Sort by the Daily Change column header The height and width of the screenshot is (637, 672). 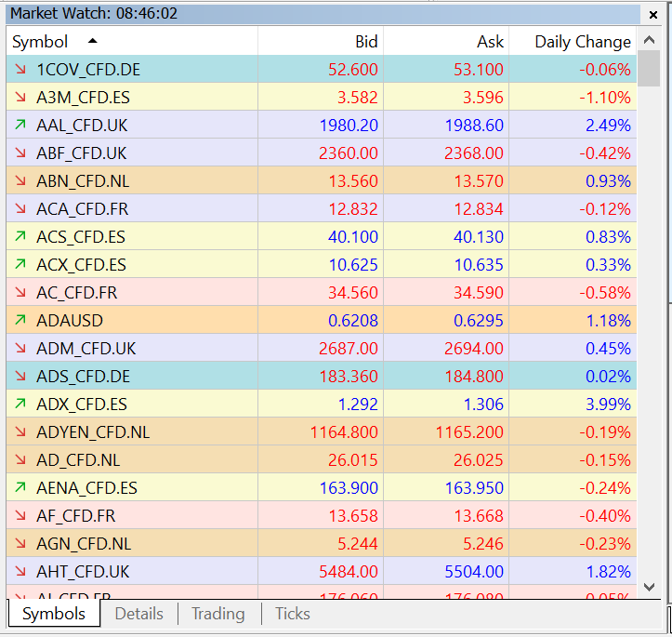(582, 42)
